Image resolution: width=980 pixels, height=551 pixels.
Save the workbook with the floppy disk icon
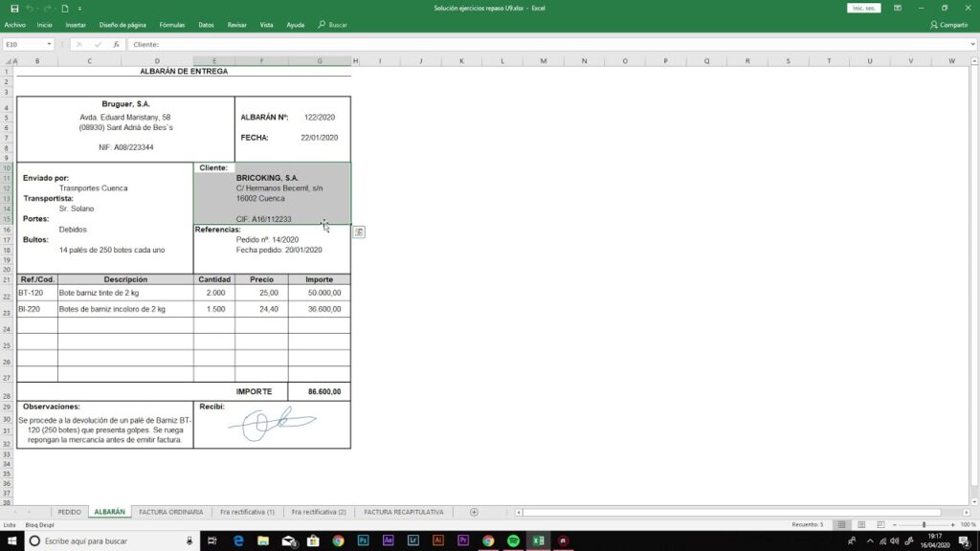(14, 8)
